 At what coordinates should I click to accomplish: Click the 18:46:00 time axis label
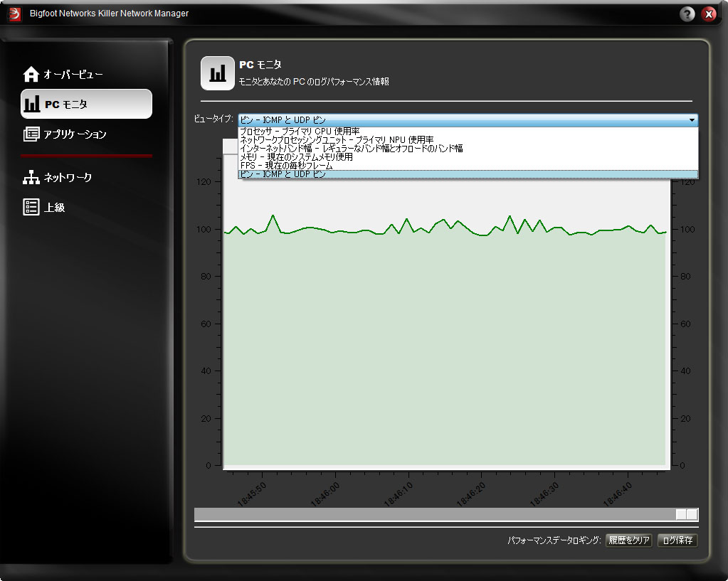click(325, 494)
